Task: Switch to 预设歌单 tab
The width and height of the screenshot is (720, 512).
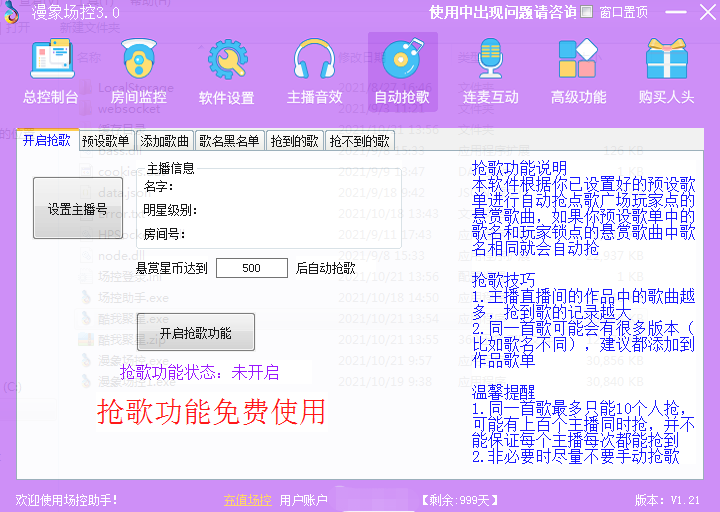Action: pyautogui.click(x=106, y=141)
